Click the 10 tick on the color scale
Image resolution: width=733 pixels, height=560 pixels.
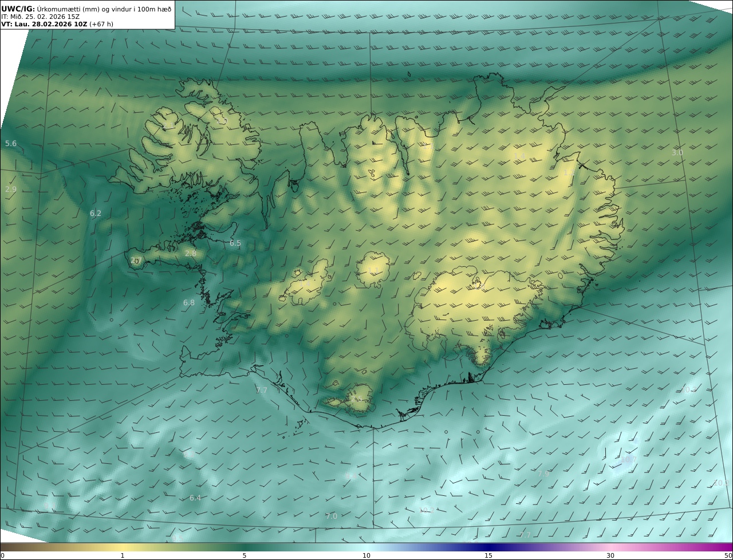pos(366,555)
